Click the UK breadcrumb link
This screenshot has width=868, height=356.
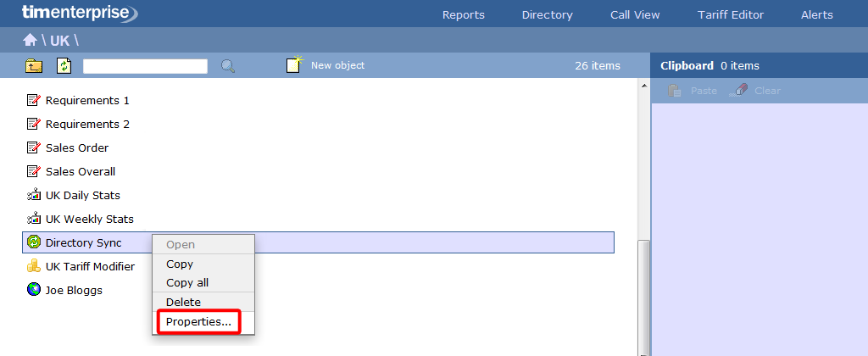click(x=59, y=41)
